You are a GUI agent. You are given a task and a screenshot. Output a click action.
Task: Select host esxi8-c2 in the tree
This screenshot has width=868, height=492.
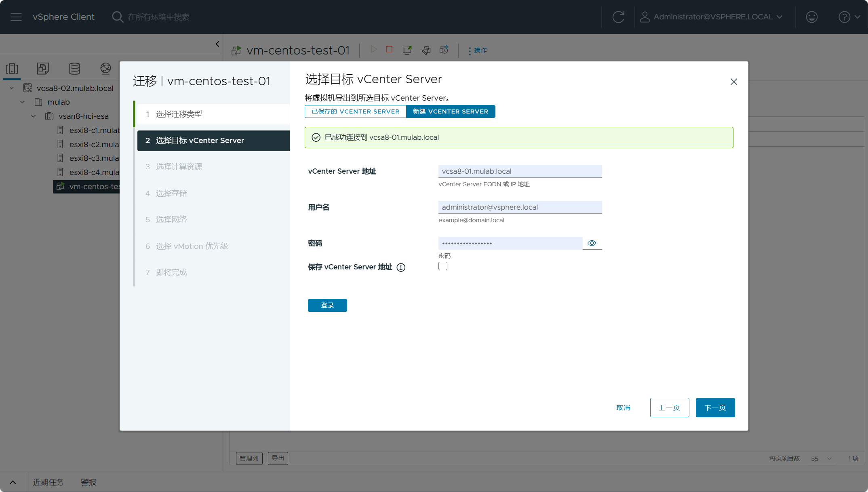click(94, 144)
